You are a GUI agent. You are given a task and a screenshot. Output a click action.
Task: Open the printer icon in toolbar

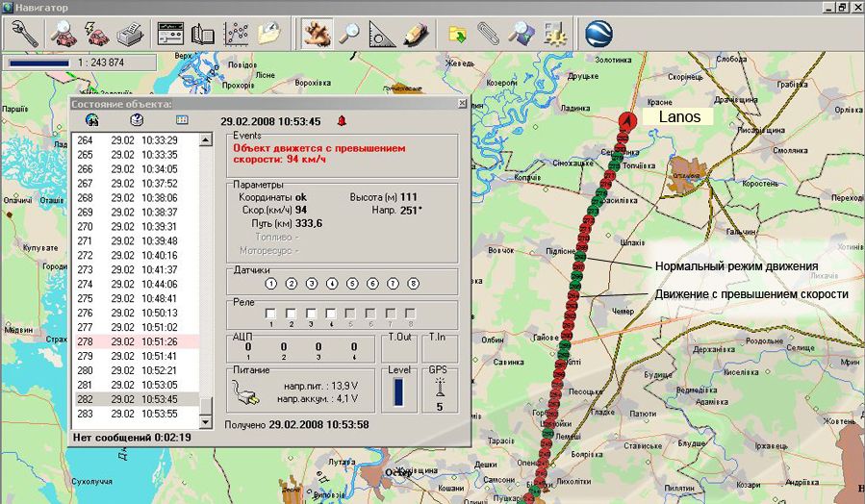[x=130, y=34]
